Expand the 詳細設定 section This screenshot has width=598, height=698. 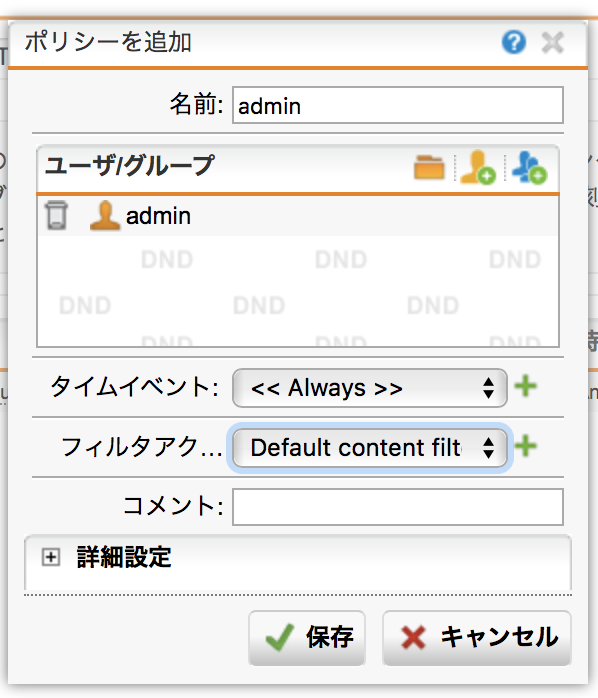point(51,557)
